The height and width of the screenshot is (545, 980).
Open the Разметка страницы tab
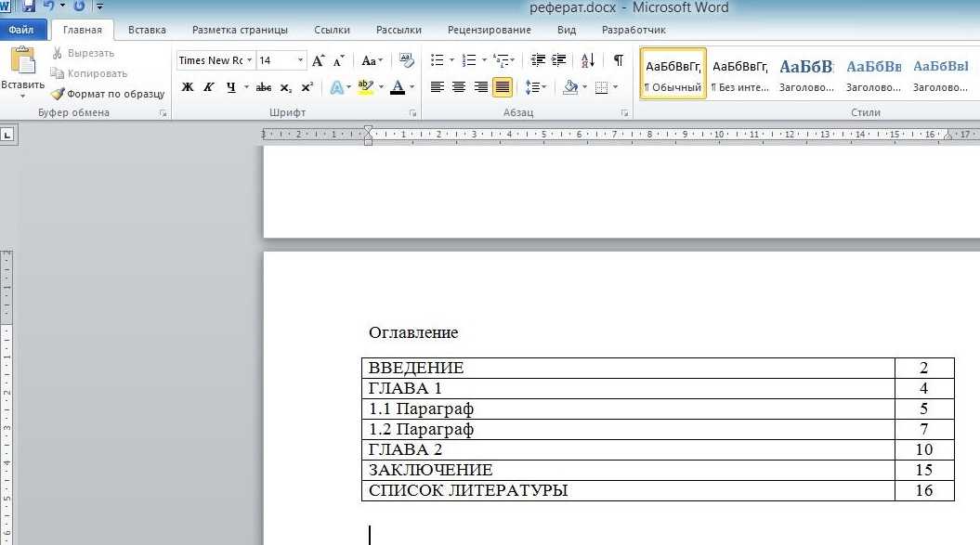coord(240,30)
